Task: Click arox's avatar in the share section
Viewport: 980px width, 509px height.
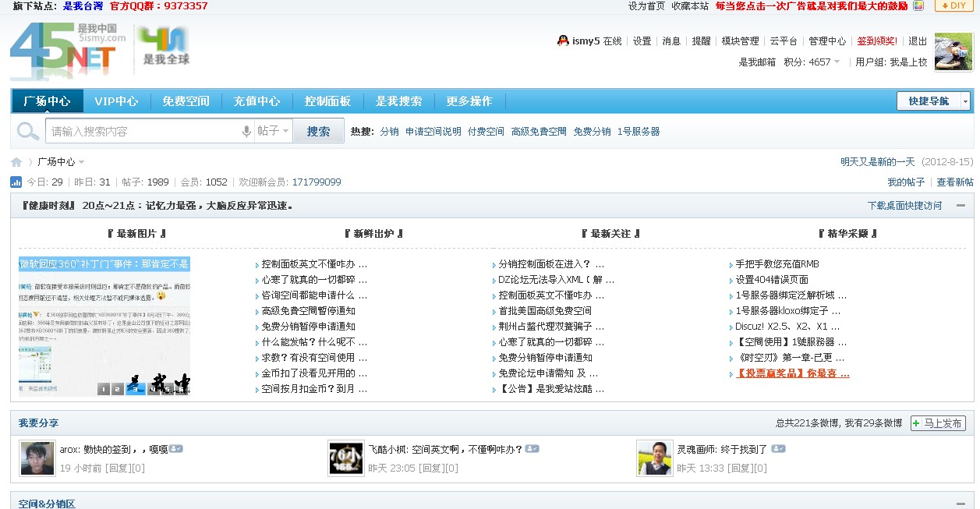Action: tap(37, 458)
